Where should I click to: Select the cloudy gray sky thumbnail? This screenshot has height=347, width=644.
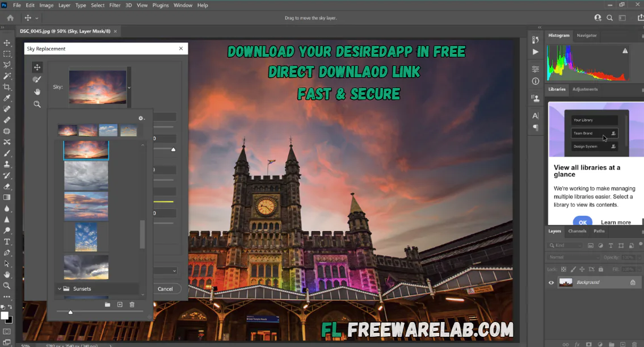(85, 177)
